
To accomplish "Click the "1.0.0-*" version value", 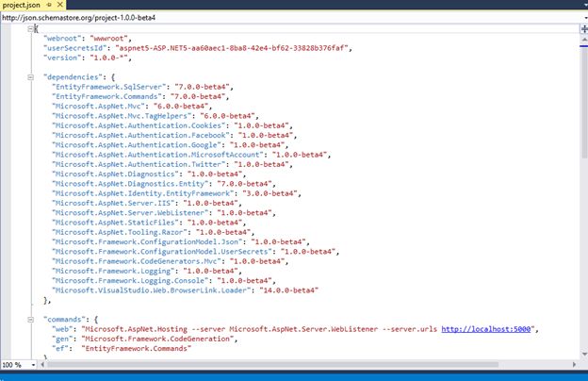I will pos(108,58).
